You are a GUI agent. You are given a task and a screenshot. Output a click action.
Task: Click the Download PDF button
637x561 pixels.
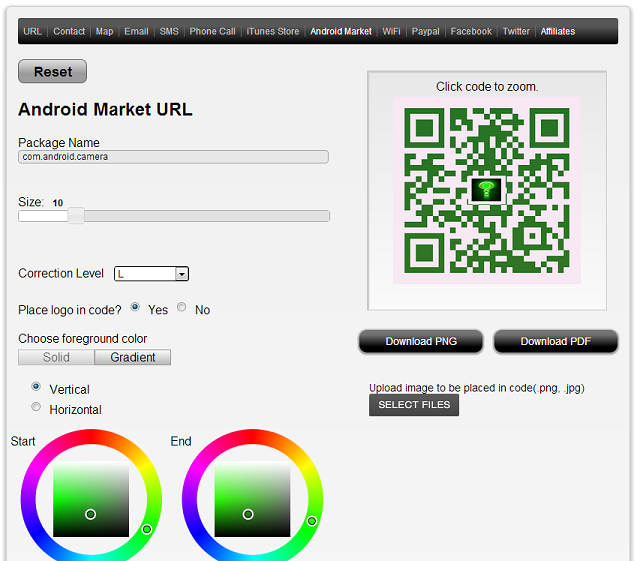(555, 341)
